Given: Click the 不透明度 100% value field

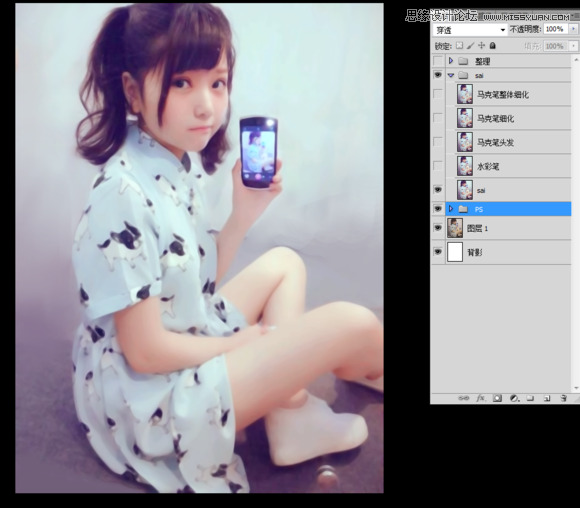Looking at the screenshot, I should pos(556,29).
